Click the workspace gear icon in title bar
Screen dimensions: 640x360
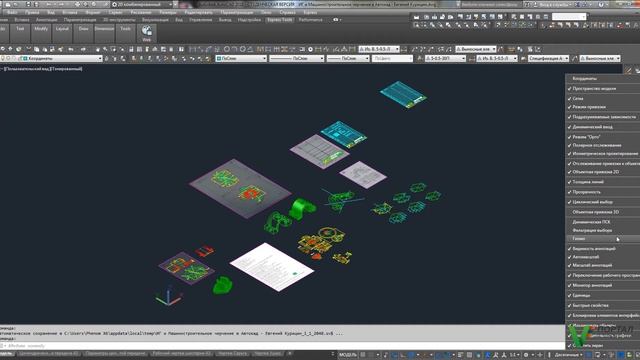[x=114, y=4]
